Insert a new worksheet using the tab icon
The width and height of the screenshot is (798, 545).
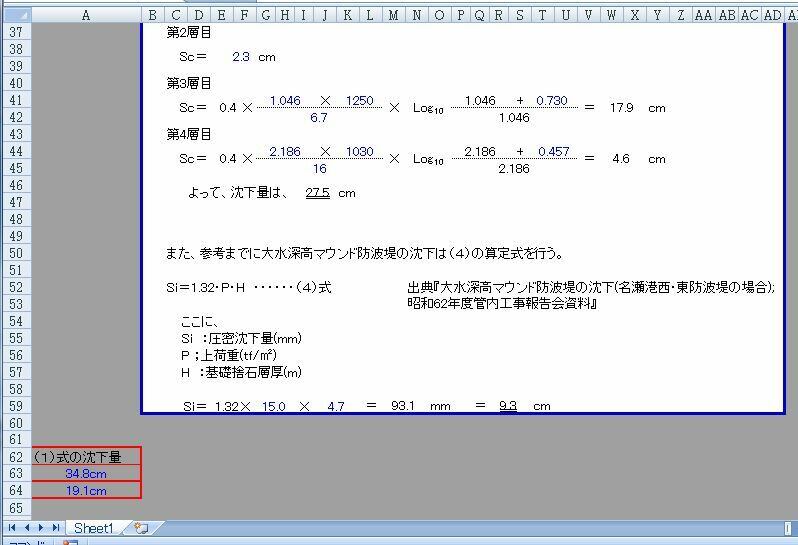141,528
